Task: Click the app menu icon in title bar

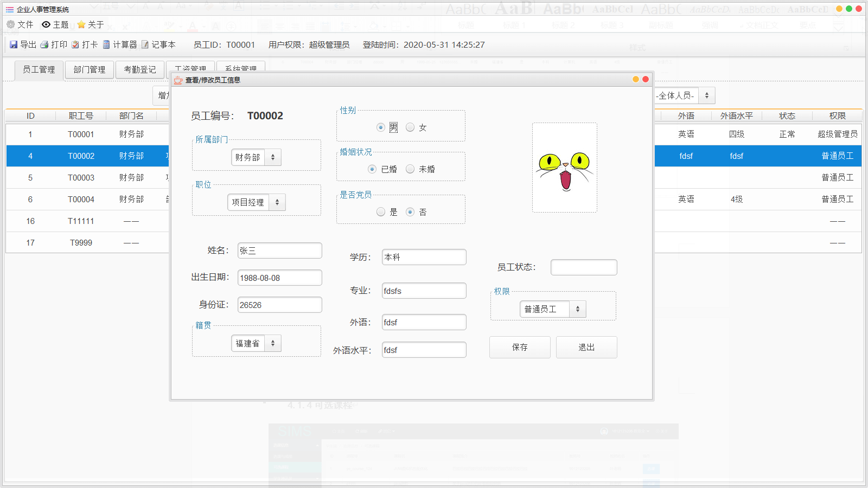Action: [x=10, y=9]
